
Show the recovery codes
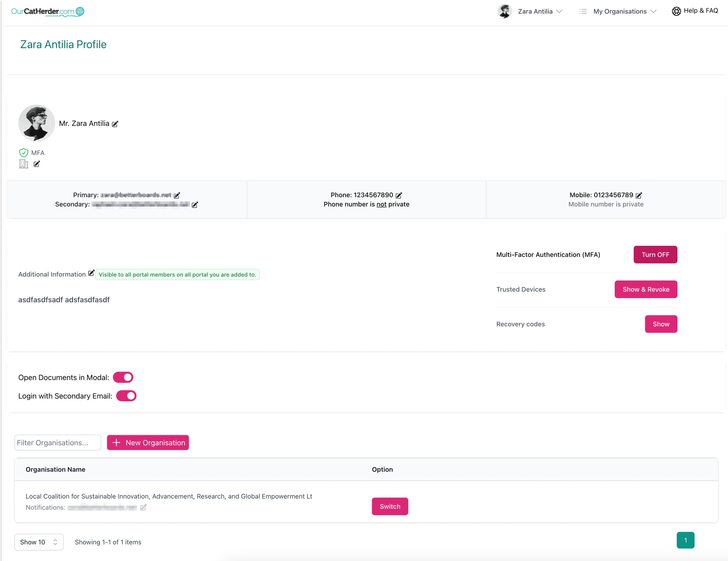tap(661, 324)
